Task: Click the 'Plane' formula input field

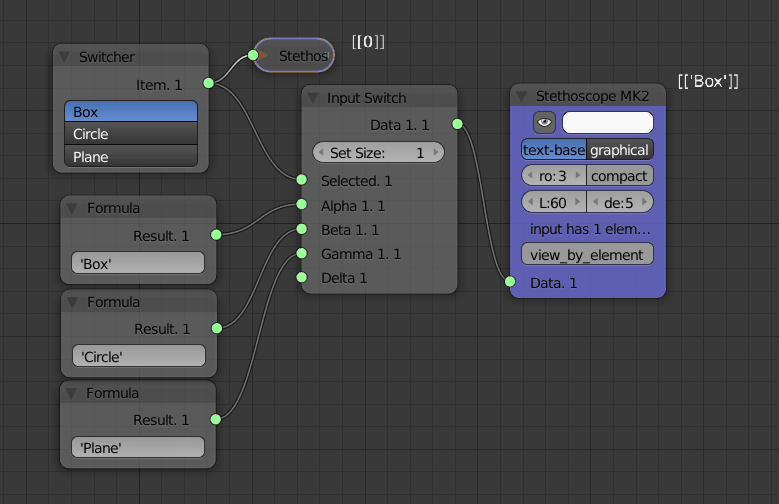Action: pos(138,447)
